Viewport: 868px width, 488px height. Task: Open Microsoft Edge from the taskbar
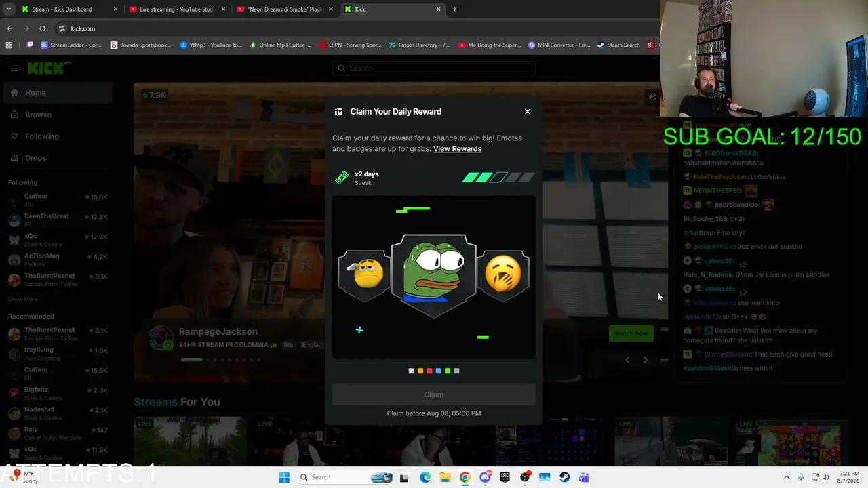tap(425, 477)
